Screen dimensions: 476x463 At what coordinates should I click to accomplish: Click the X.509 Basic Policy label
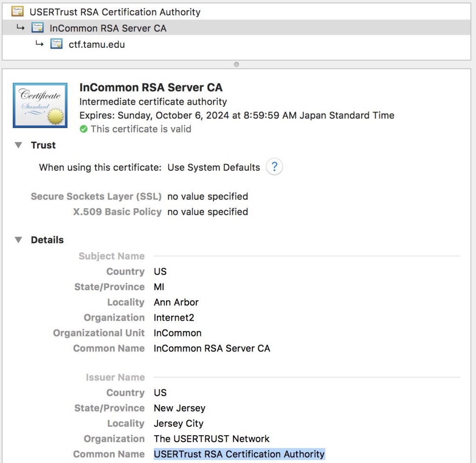118,212
